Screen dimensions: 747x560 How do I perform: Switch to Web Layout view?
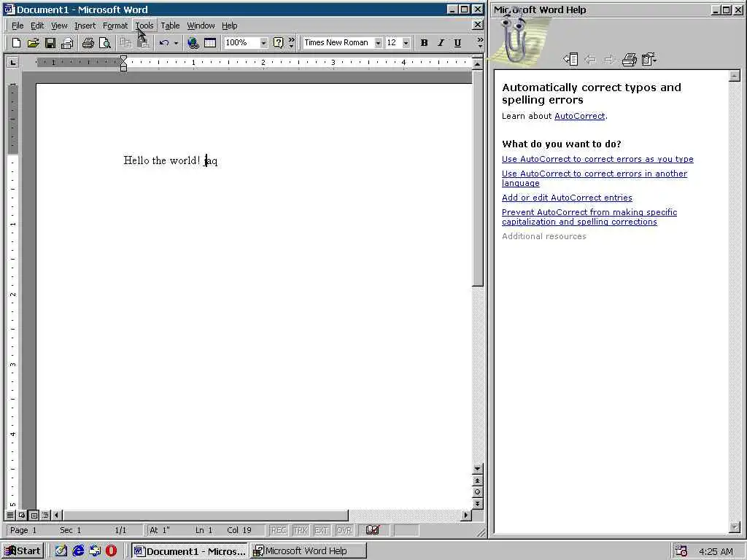click(x=22, y=515)
